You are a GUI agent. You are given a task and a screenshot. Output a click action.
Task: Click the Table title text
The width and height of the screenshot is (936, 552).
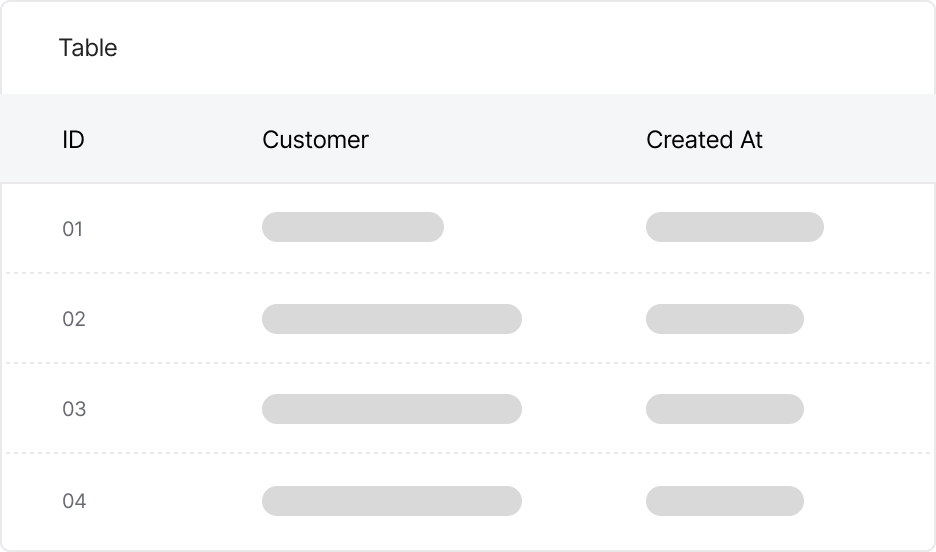[x=88, y=48]
